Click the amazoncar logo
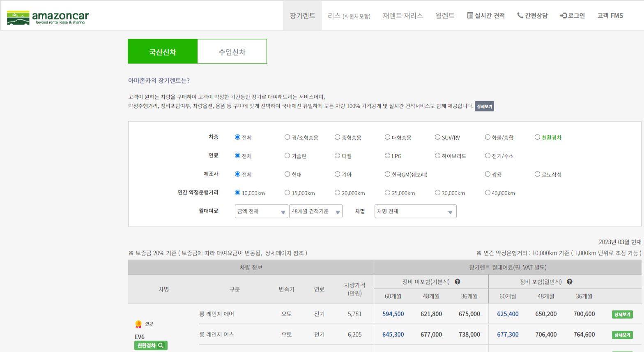This screenshot has width=644, height=352. coord(48,17)
